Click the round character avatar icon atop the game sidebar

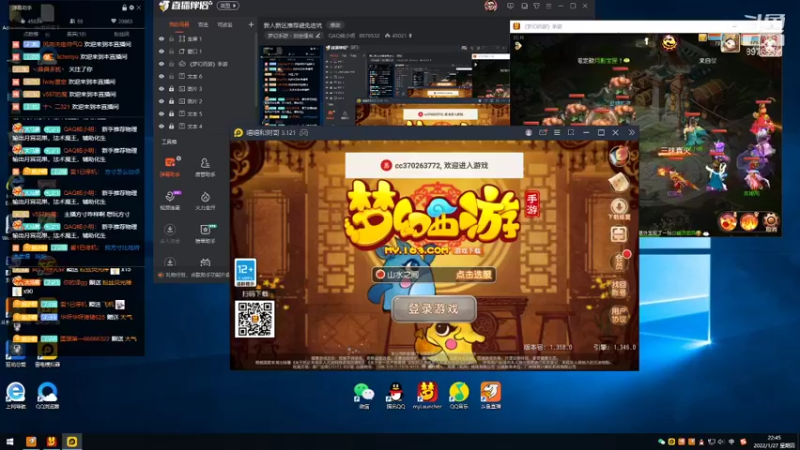click(x=619, y=156)
